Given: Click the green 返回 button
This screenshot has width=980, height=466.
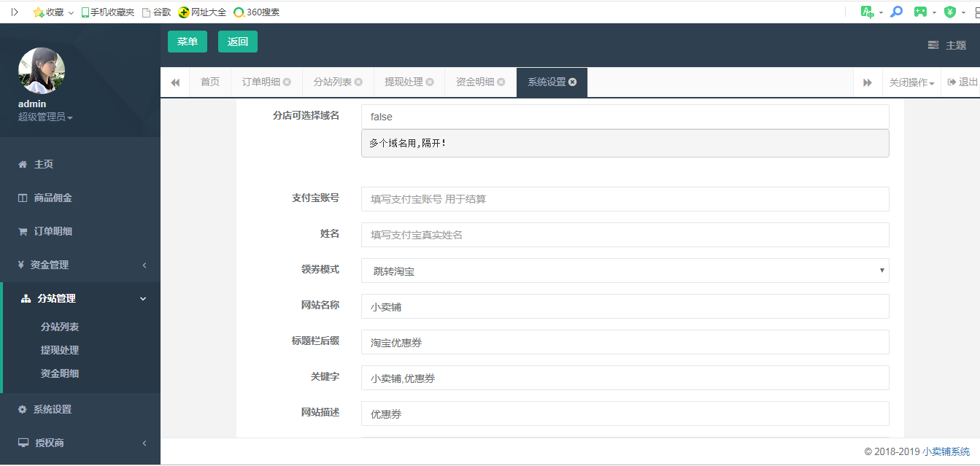Looking at the screenshot, I should 238,42.
